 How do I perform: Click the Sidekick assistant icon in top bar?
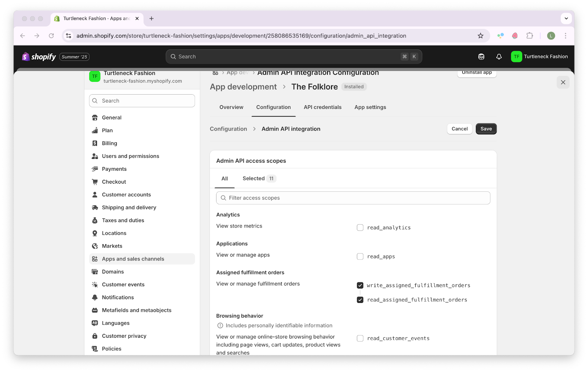click(x=481, y=57)
